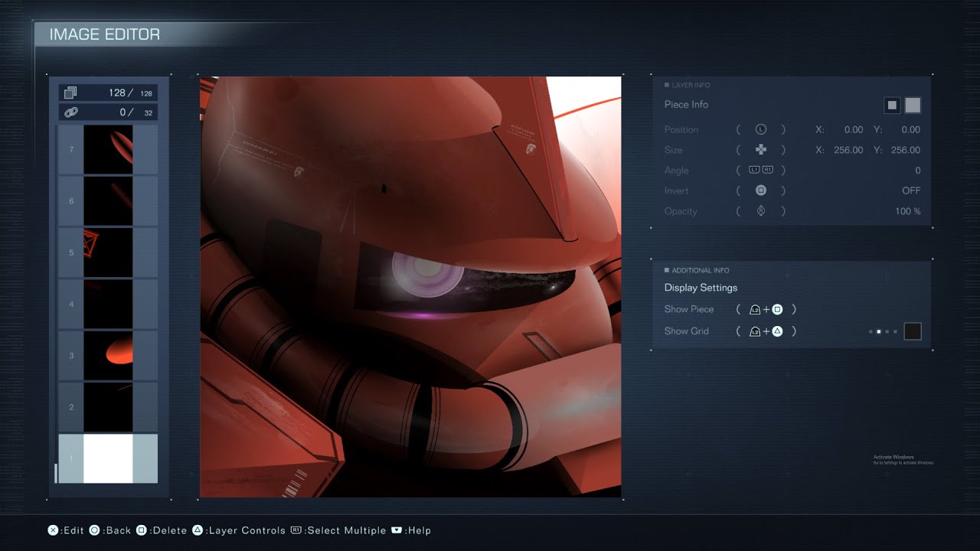Viewport: 980px width, 551px height.
Task: Select the white layer 1 thumbnail
Action: click(108, 458)
